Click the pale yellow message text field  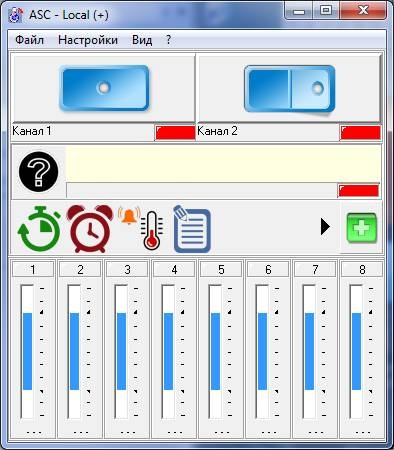tap(223, 164)
